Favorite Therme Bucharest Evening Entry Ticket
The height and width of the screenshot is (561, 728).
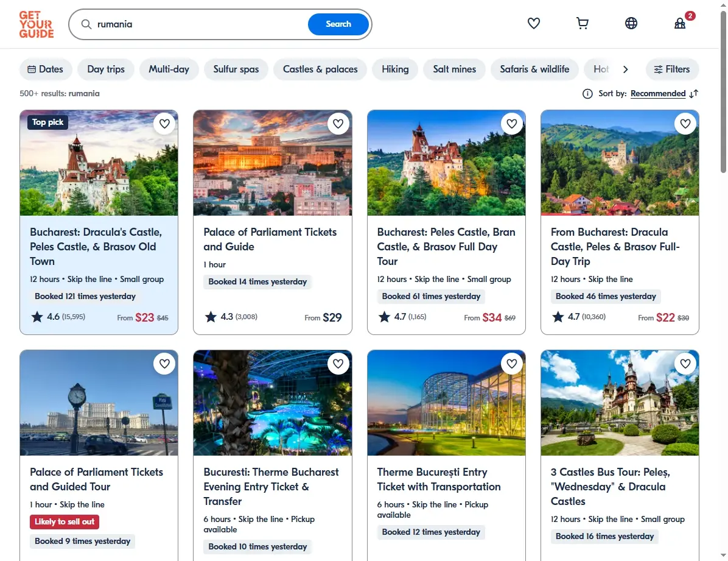coord(338,364)
